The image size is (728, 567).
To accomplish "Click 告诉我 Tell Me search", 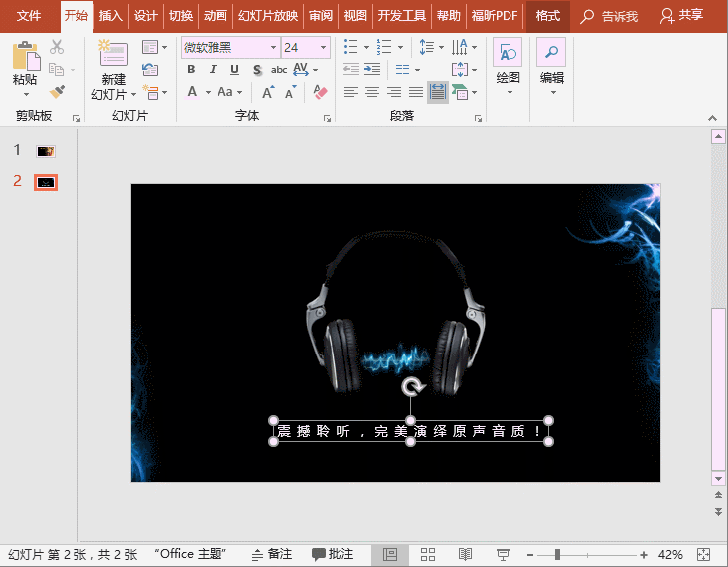I will pos(609,16).
